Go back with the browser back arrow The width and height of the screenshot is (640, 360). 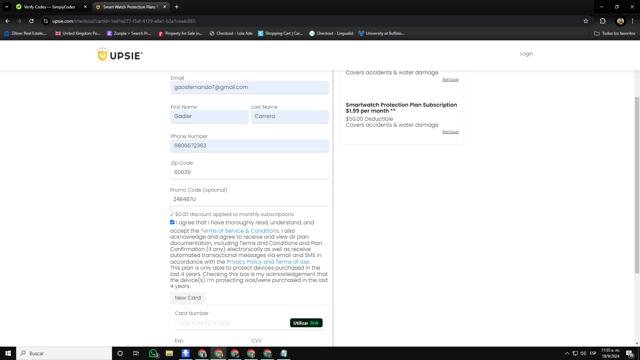coord(8,21)
